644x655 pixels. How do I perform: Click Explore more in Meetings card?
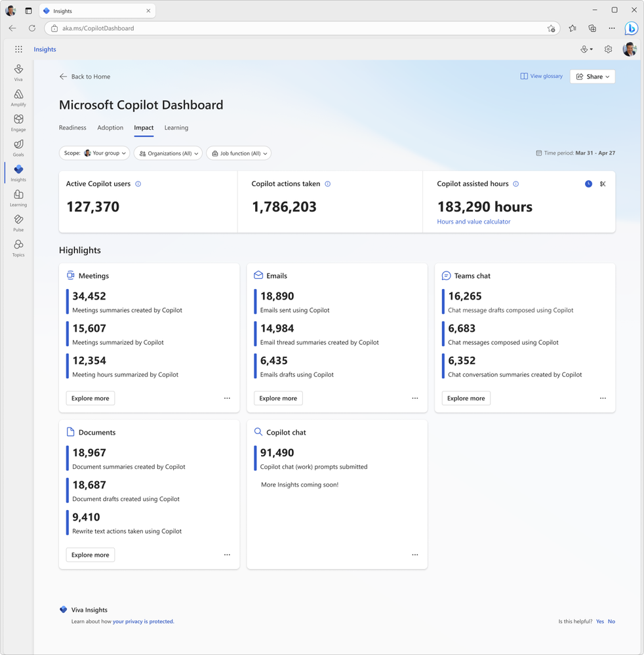(91, 398)
